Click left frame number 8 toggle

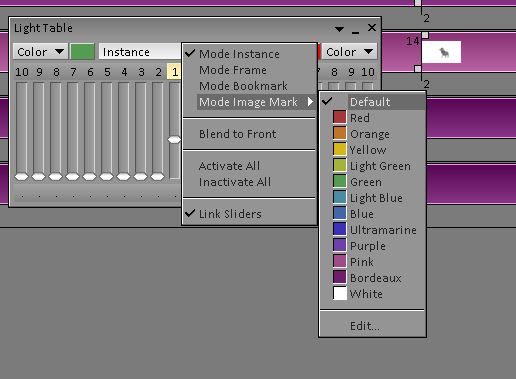click(x=56, y=72)
